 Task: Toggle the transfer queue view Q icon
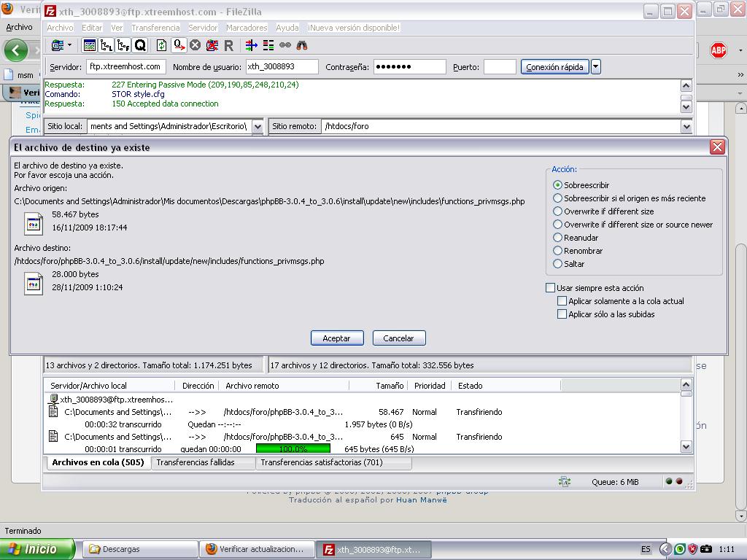coord(140,45)
